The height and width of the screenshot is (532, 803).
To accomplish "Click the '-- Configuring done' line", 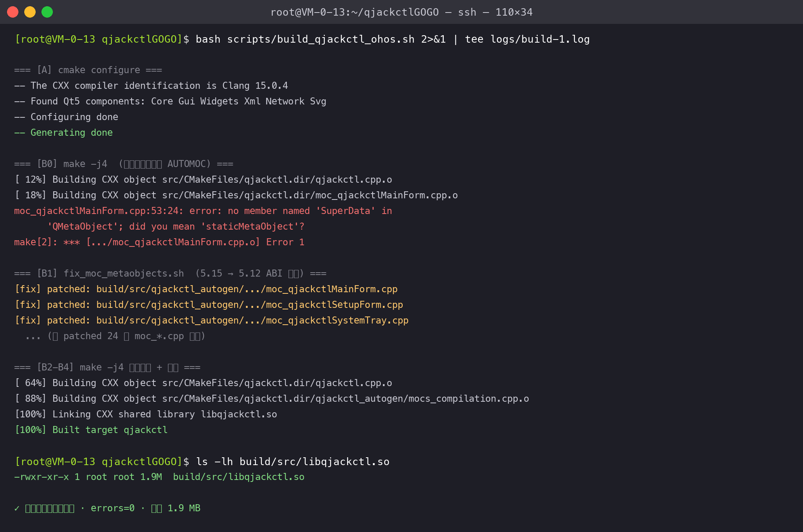I will tap(66, 117).
